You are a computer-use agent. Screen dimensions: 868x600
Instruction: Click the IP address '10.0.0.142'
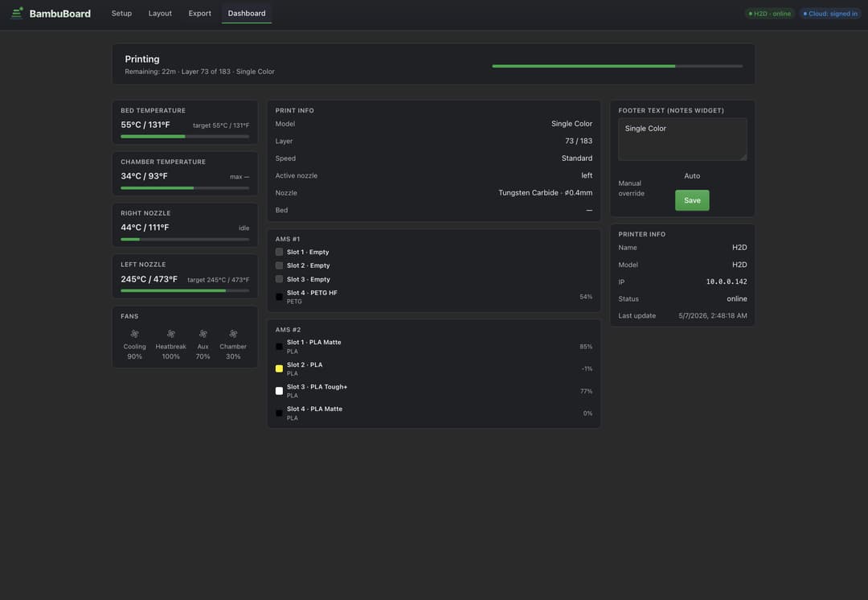pyautogui.click(x=727, y=282)
